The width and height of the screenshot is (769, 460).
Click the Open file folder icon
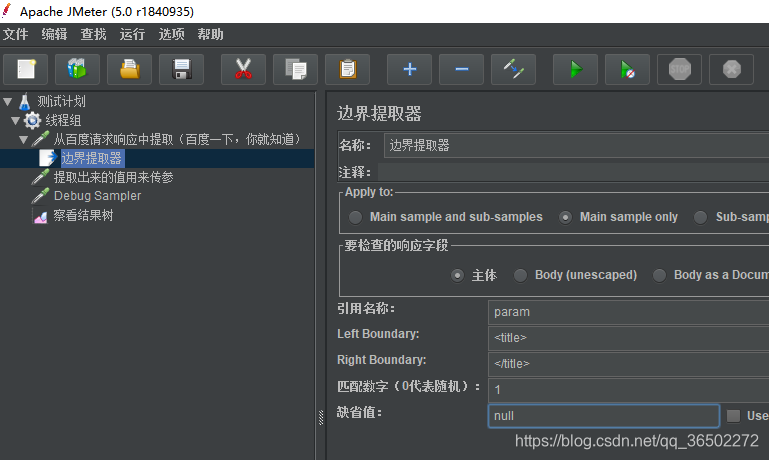[x=129, y=69]
